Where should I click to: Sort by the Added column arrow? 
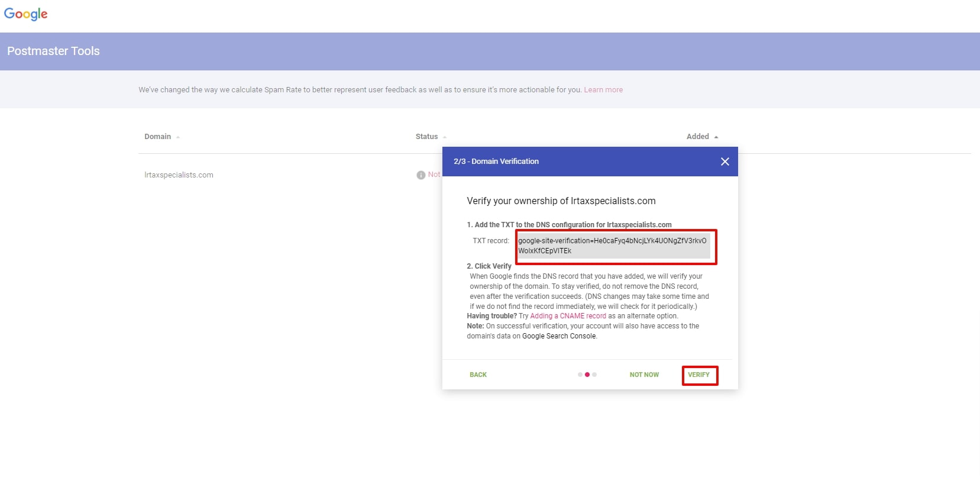716,137
